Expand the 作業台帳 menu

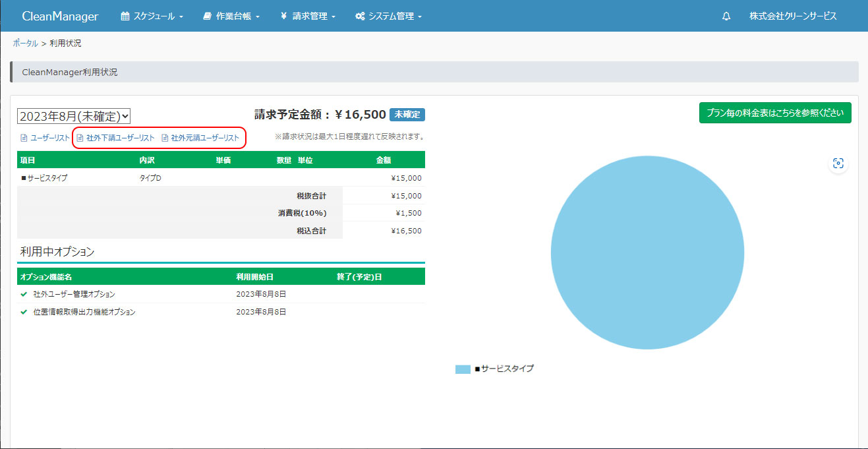coord(231,16)
